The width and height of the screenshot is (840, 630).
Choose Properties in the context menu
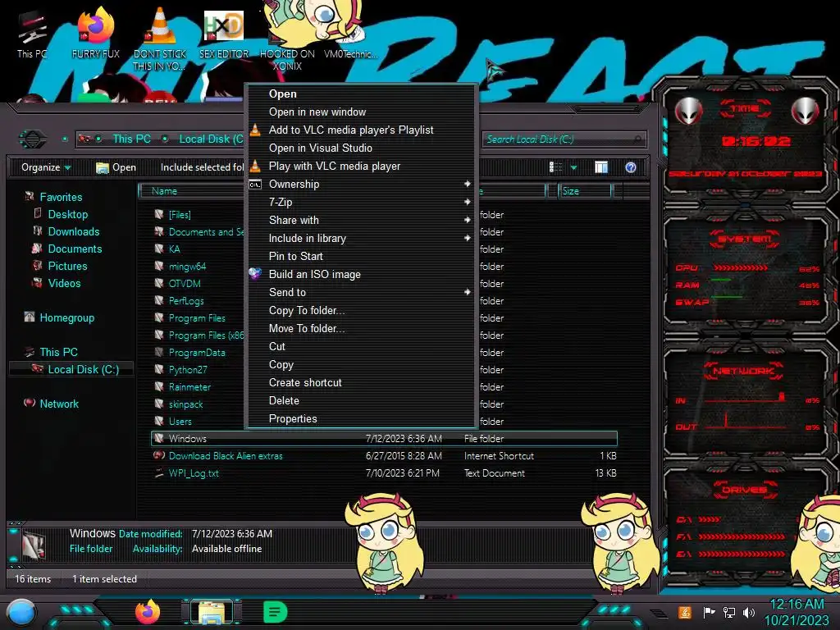point(361,418)
